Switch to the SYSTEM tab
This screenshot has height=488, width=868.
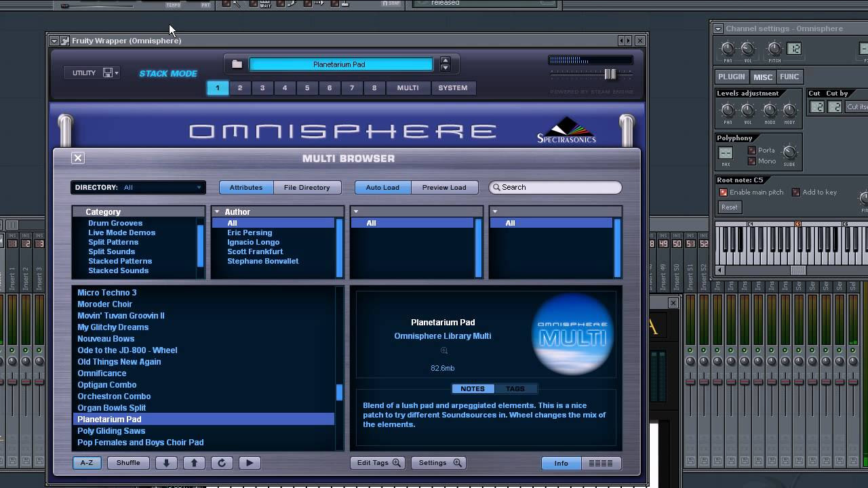coord(453,87)
